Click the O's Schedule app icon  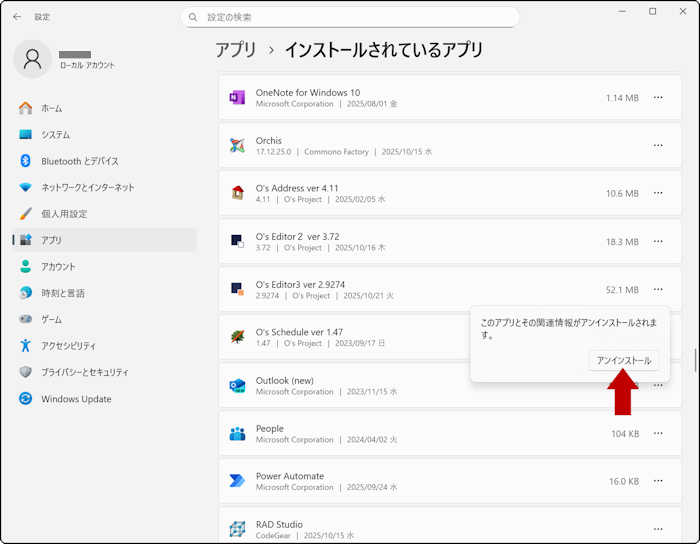click(x=237, y=337)
